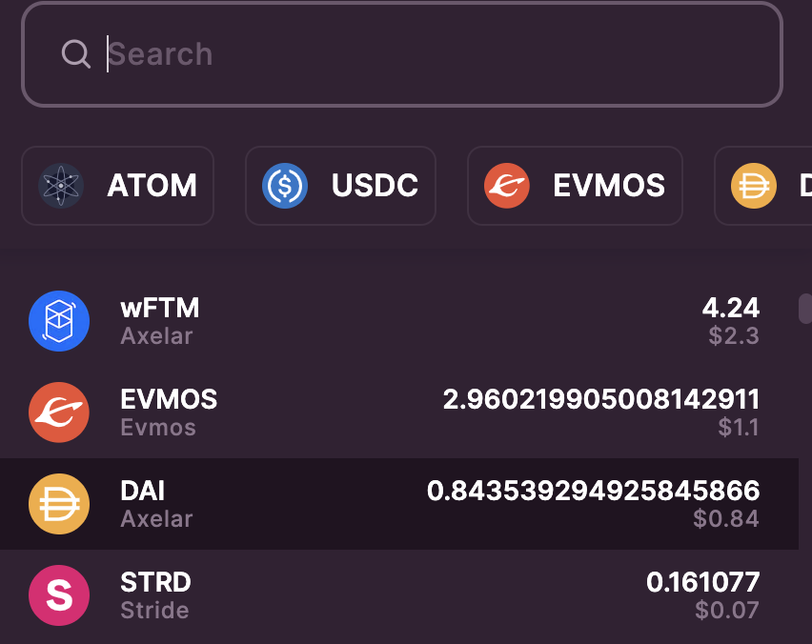The image size is (812, 644).
Task: Click the STRD Stride pink logo
Action: coord(59,594)
